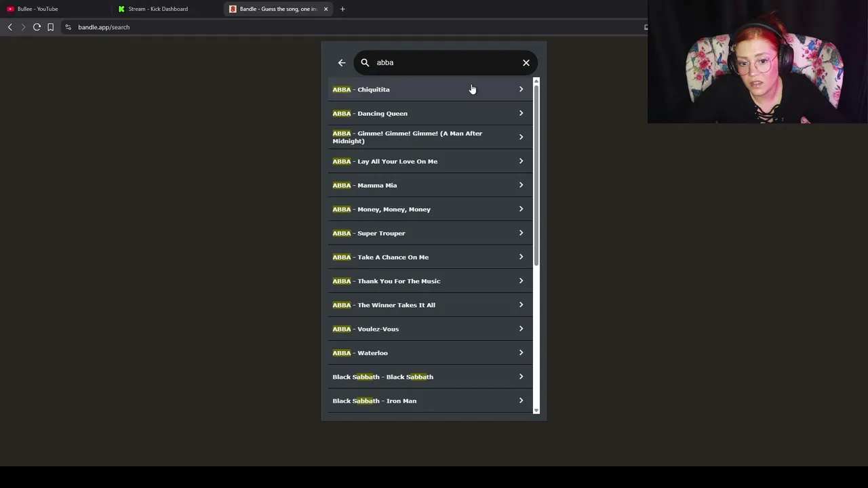Open chevron for ABBA - Dancing Queen
Image resolution: width=868 pixels, height=488 pixels.
pos(521,113)
